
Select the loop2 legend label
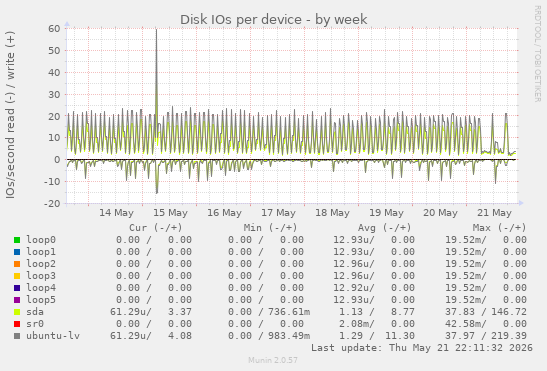[41, 264]
